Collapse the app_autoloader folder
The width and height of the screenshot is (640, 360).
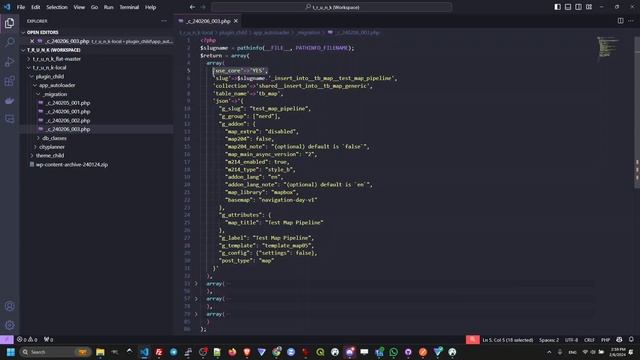35,85
